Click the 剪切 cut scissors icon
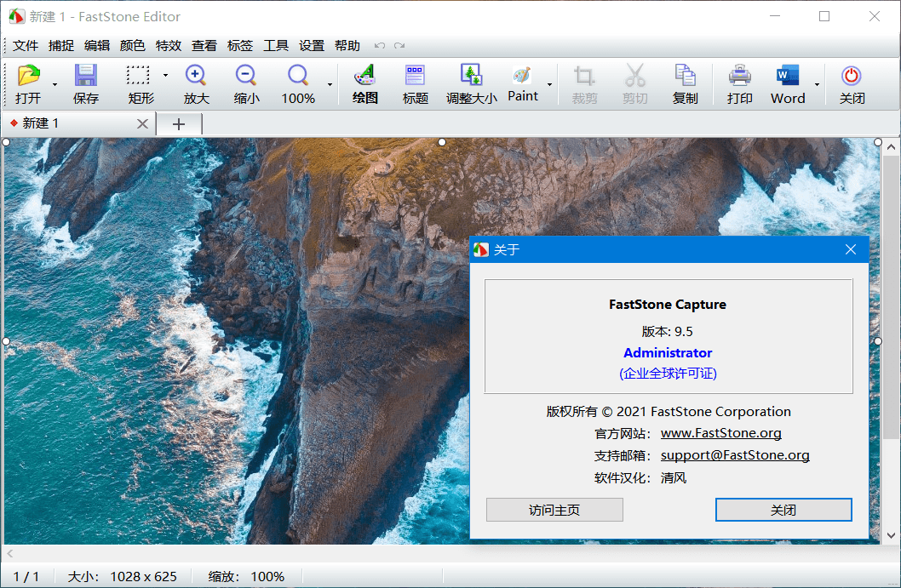Screen dimensions: 901x588 (x=635, y=84)
